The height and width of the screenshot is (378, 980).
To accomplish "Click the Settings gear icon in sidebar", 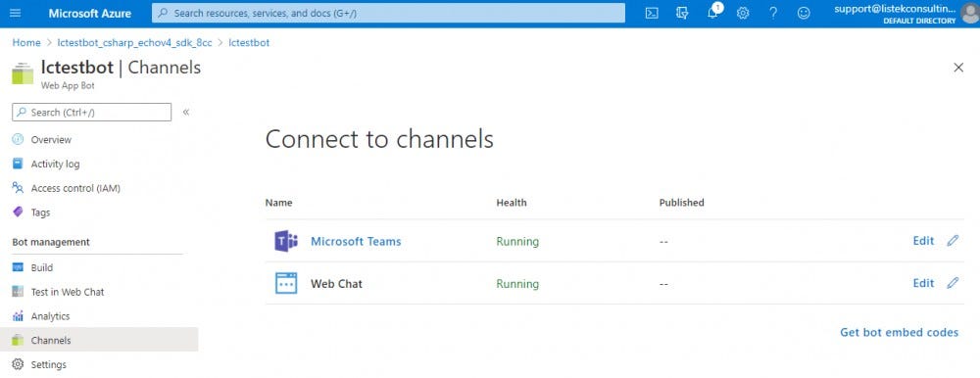I will click(x=18, y=364).
